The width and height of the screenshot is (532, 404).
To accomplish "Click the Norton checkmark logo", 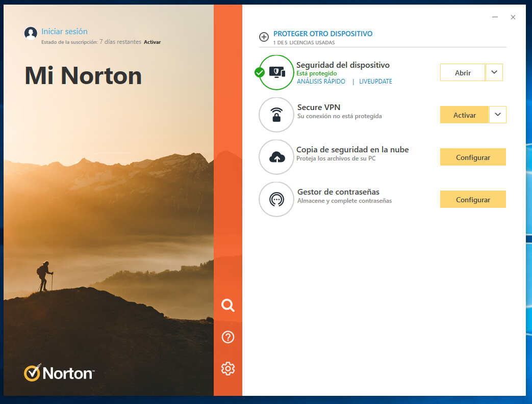I will click(33, 373).
